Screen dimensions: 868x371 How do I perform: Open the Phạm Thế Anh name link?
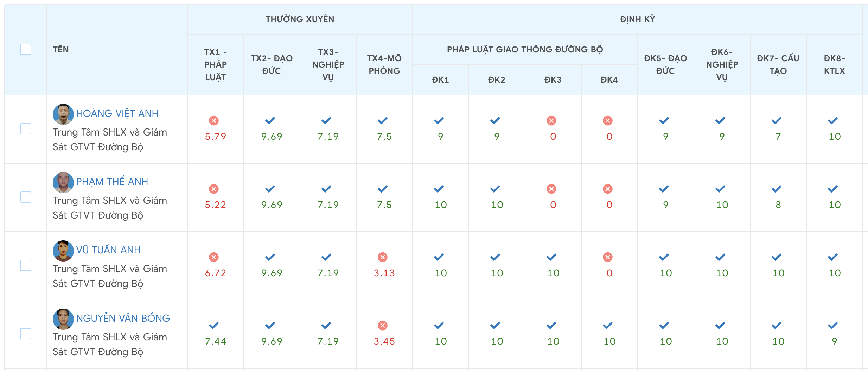112,182
